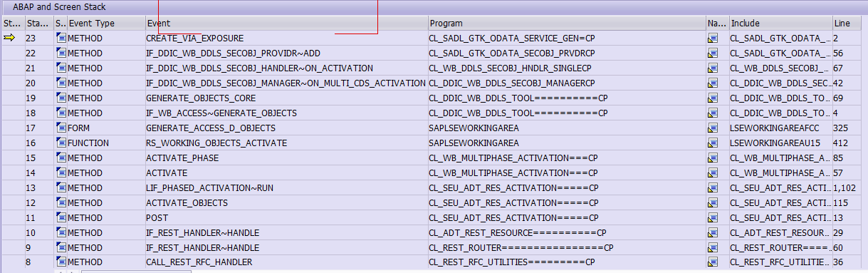Navigate icon in CALL_REST_RFC_HANDLER row

(712, 263)
